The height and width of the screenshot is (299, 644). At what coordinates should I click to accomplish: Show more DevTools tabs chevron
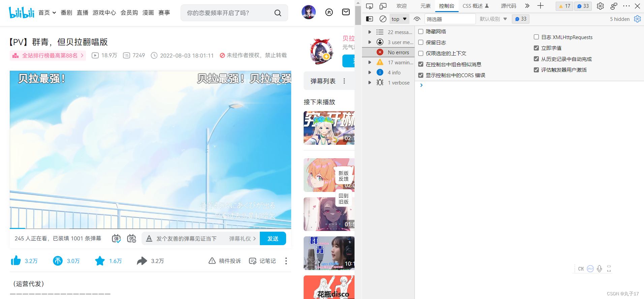pyautogui.click(x=527, y=6)
